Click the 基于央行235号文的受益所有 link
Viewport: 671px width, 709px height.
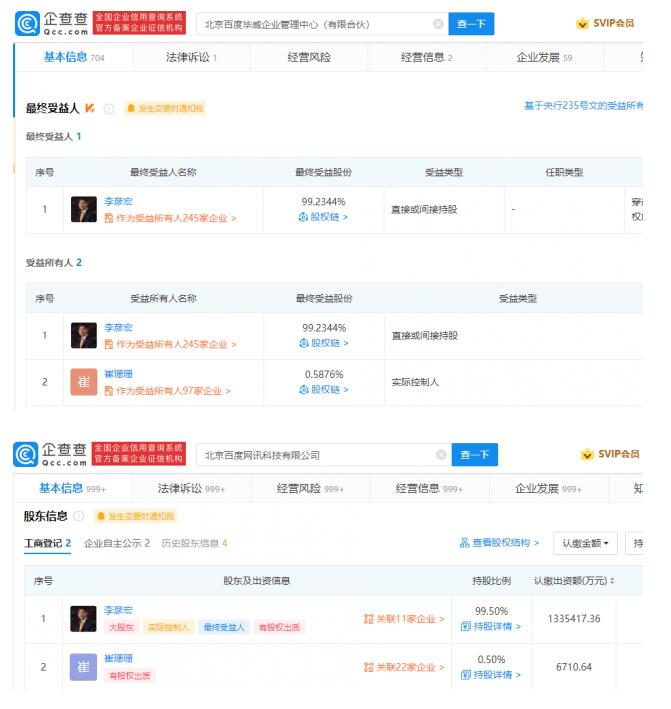click(x=583, y=106)
